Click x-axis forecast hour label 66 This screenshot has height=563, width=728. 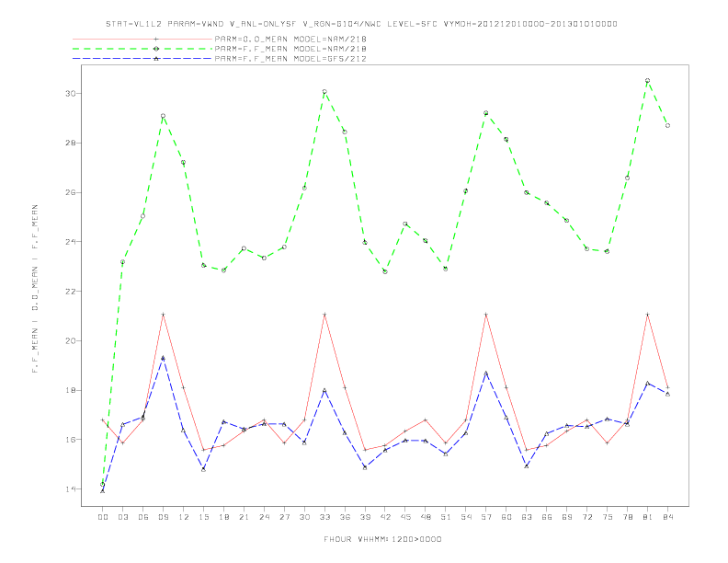[x=547, y=517]
